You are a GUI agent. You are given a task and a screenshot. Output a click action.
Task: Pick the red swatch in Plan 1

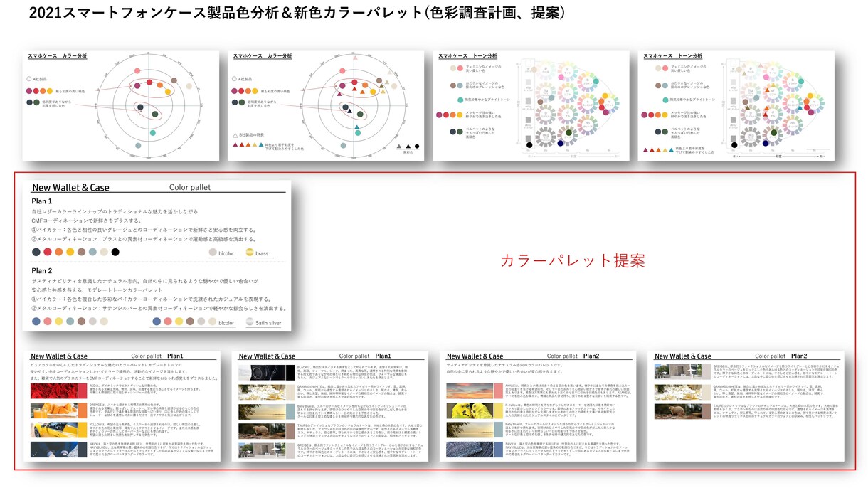coord(48,252)
